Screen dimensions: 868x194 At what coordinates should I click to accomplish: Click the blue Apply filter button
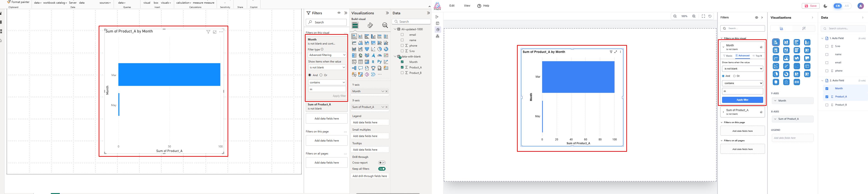pos(742,100)
